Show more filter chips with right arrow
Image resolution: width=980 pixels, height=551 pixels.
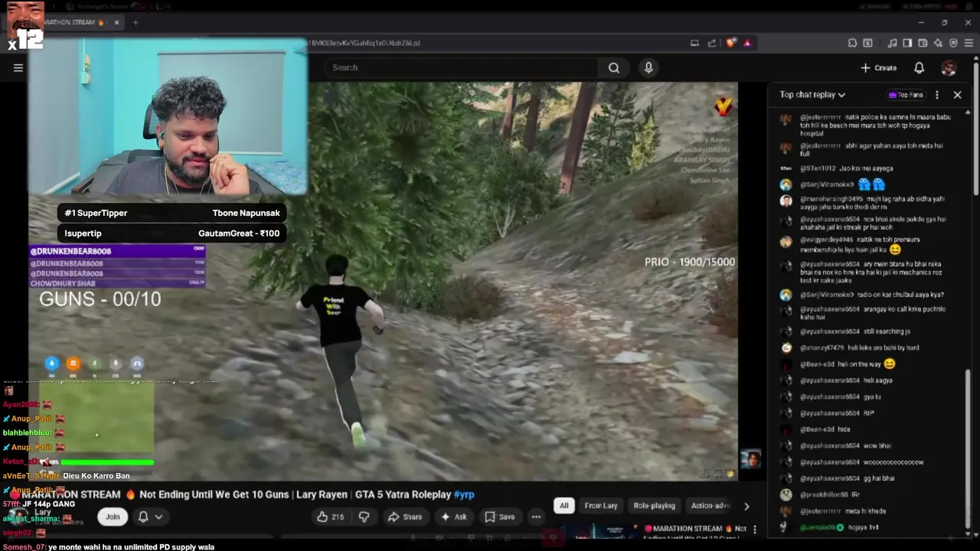[746, 506]
